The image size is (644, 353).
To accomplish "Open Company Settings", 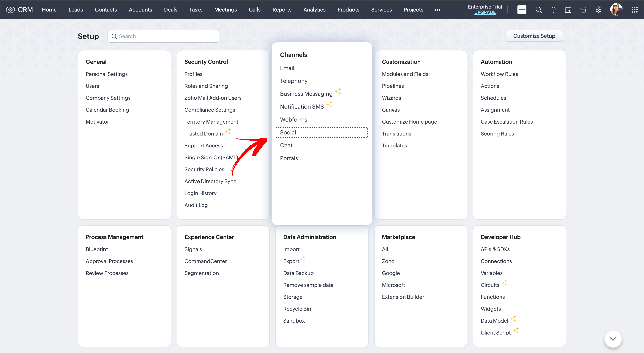I will 108,98.
